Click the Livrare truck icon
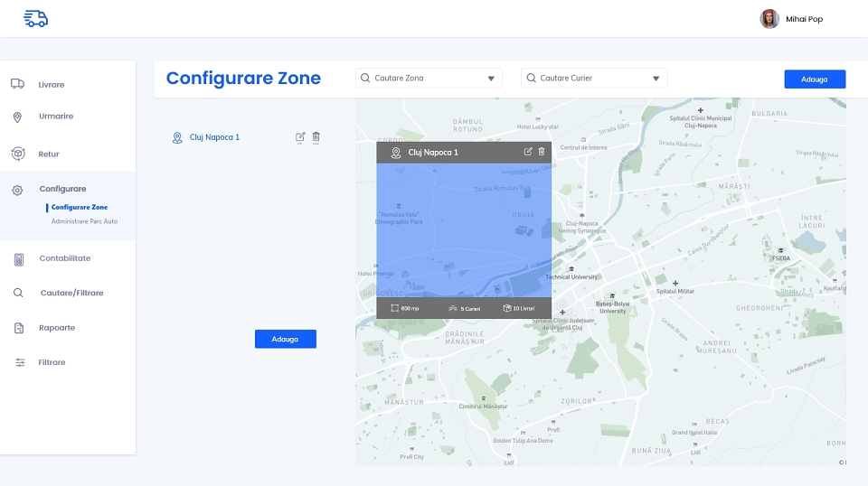The image size is (868, 486). 17,84
